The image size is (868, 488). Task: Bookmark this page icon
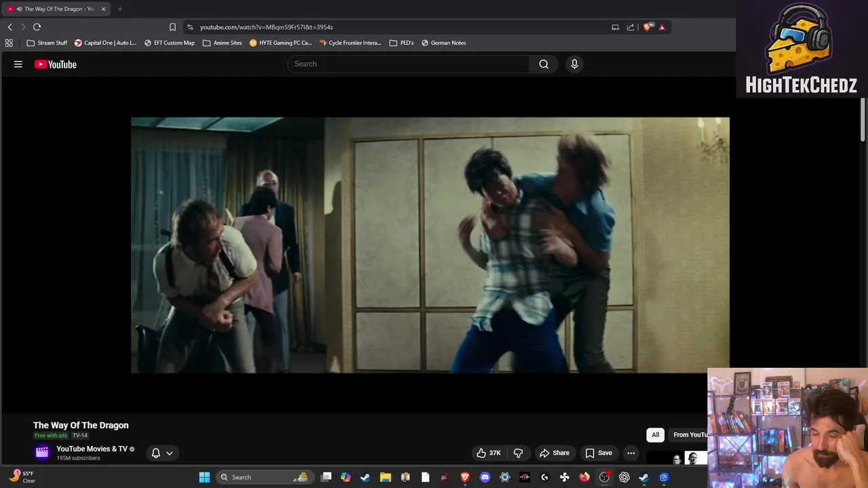point(172,27)
